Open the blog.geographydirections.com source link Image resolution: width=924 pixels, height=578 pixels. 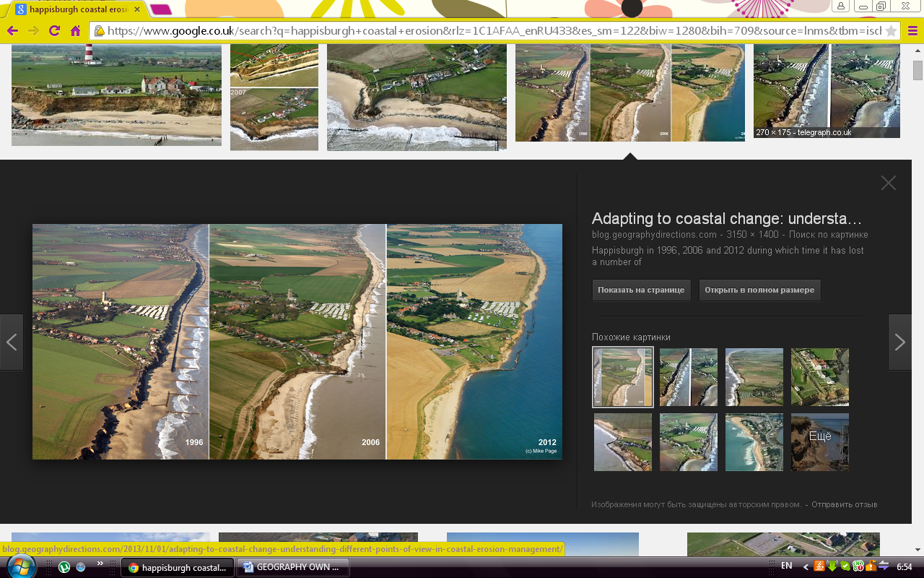coord(654,235)
